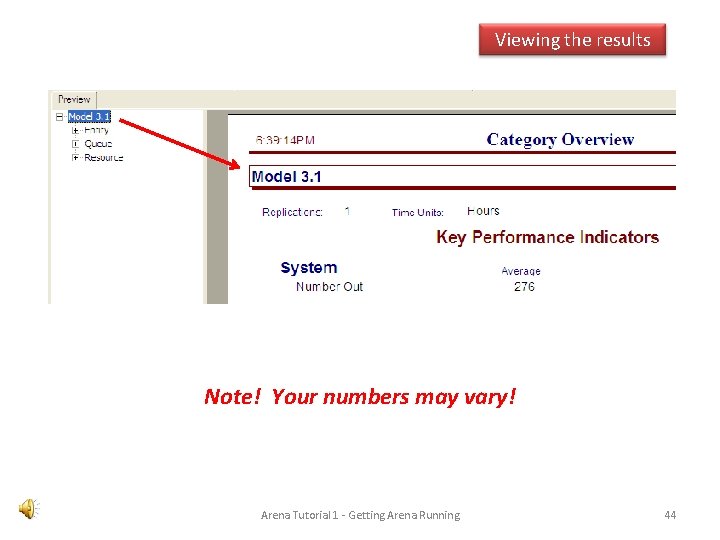The height and width of the screenshot is (540, 720).
Task: Click the Key Performance Indicators heading
Action: (x=547, y=237)
